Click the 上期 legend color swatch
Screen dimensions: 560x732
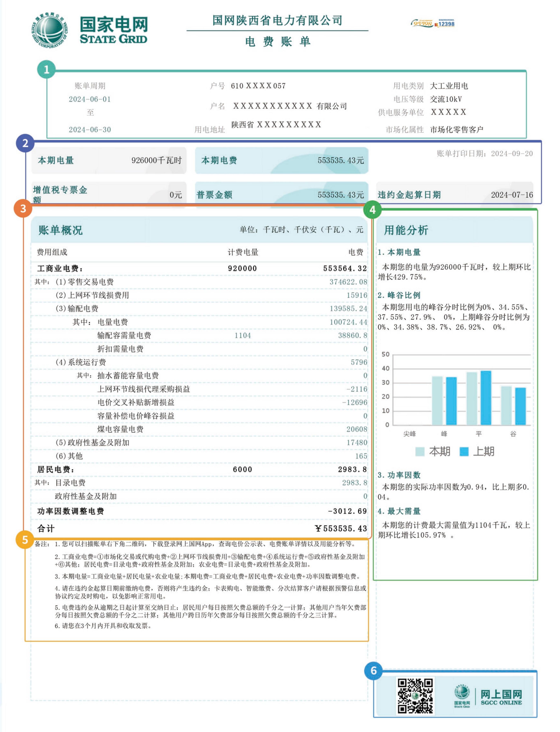pyautogui.click(x=464, y=451)
